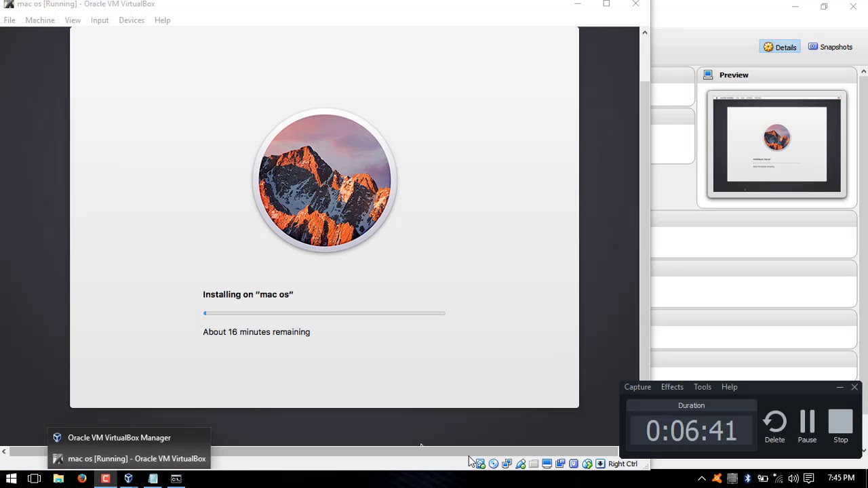Click the Bluetooth tray icon
The height and width of the screenshot is (488, 868).
(x=748, y=479)
